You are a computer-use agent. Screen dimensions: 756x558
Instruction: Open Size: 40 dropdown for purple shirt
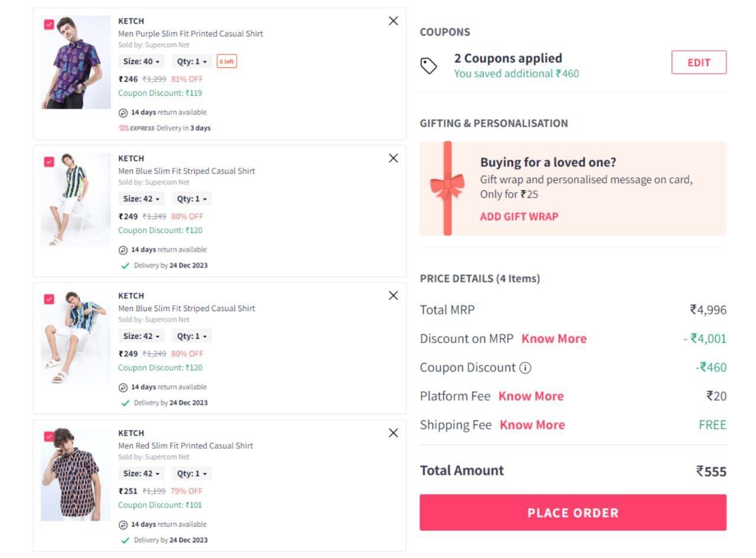pyautogui.click(x=142, y=61)
